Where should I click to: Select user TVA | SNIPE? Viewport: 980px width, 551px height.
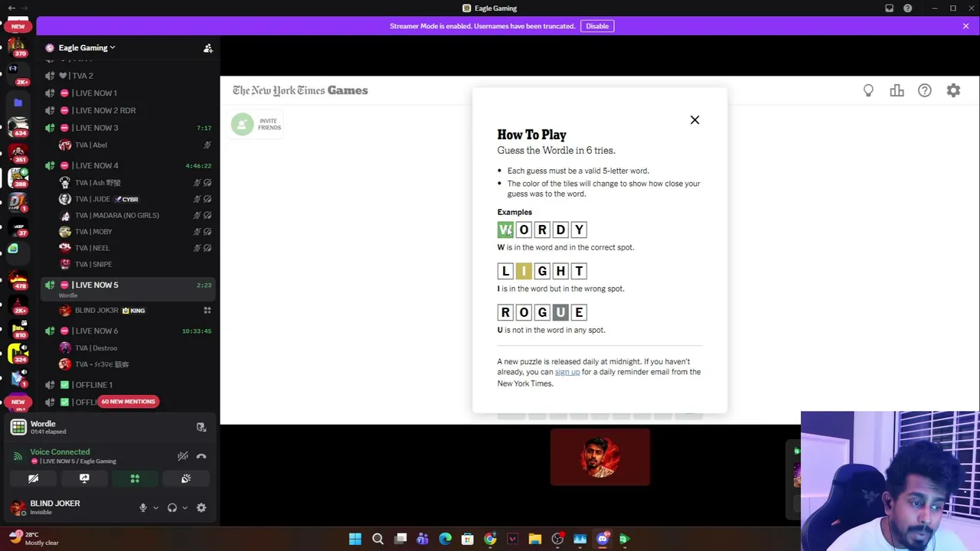[x=135, y=264]
